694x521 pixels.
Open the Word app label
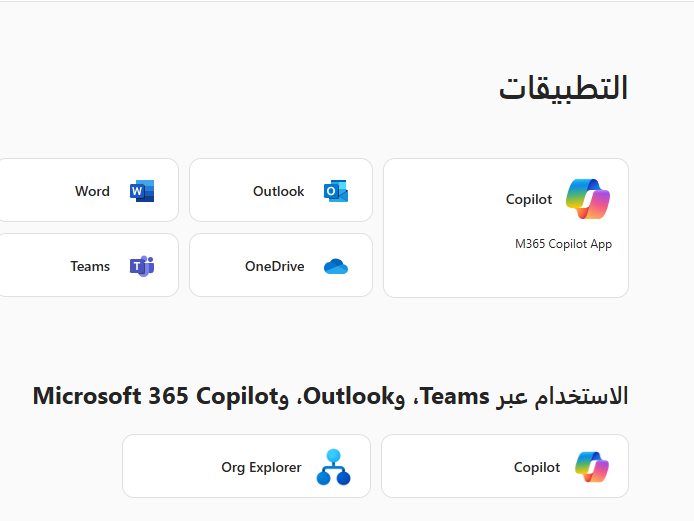(x=92, y=191)
